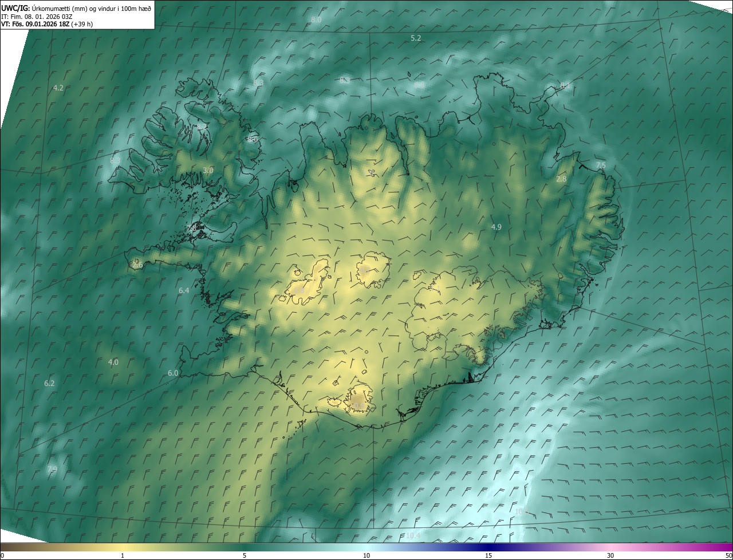Viewport: 733px width, 560px height.
Task: Click the UWC/IG map title line
Action: [x=76, y=8]
